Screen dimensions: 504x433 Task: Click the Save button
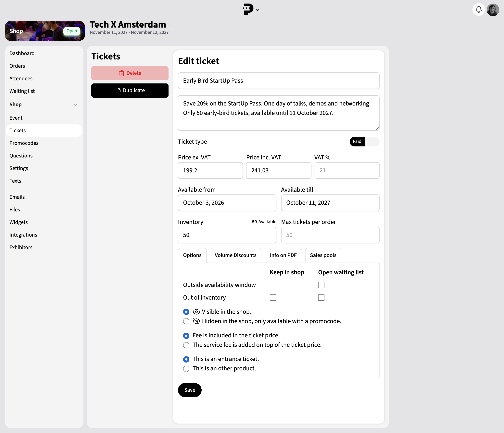(190, 390)
